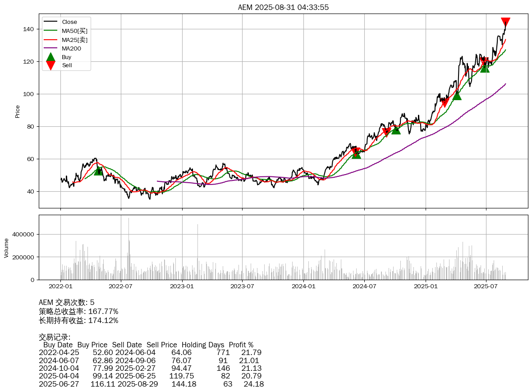Click the buy marker near price 99 in April 2025
This screenshot has width=532, height=392.
[x=457, y=95]
